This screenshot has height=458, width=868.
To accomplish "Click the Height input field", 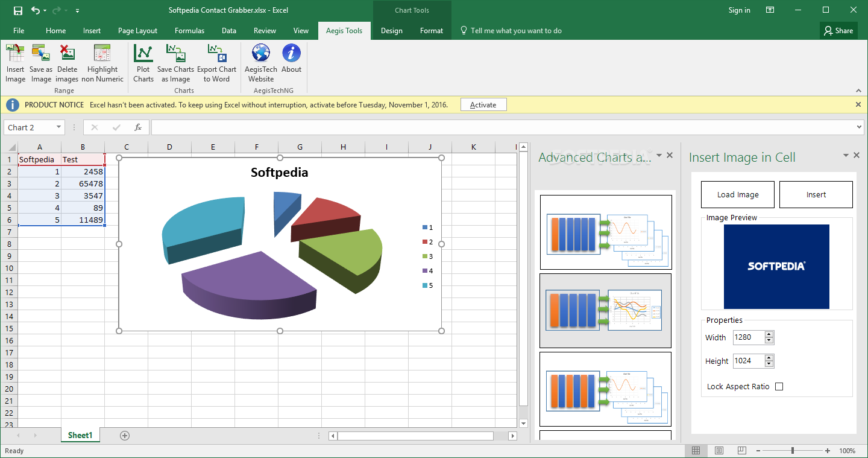I will (748, 361).
